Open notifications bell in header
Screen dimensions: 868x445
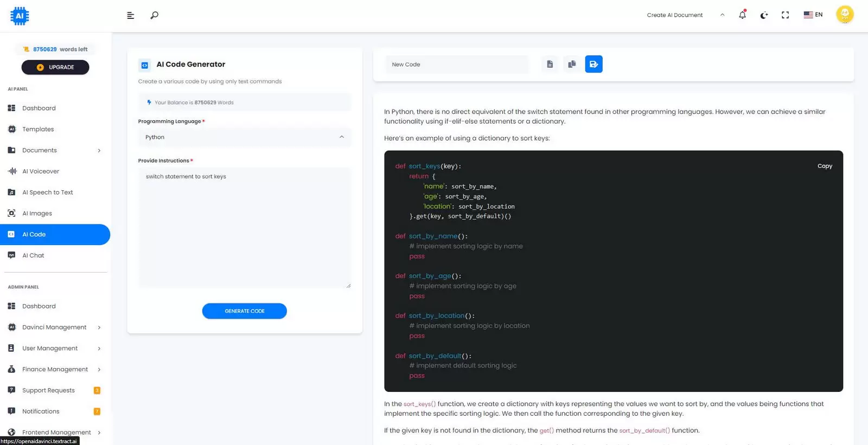coord(742,15)
